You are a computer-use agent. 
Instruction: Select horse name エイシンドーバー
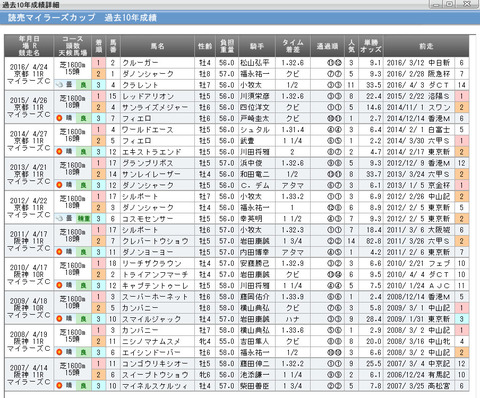coord(151,352)
